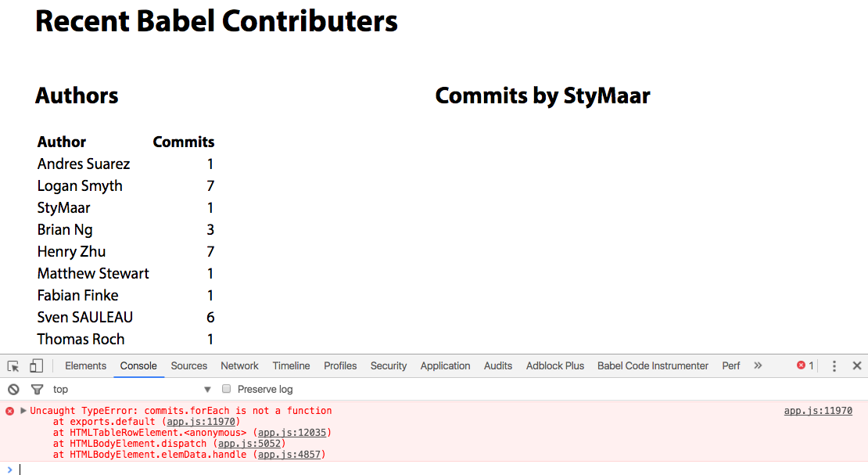
Task: Switch to the Network tab
Action: [x=240, y=365]
